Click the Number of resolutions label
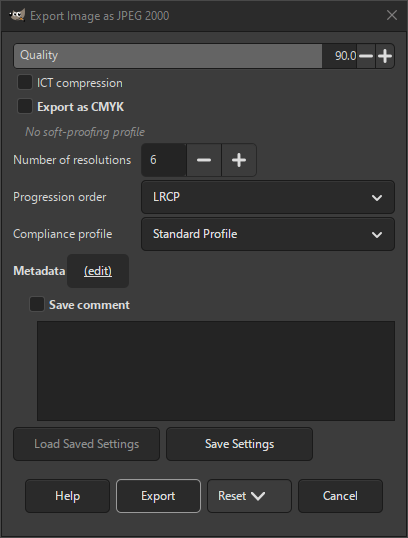 pyautogui.click(x=72, y=160)
